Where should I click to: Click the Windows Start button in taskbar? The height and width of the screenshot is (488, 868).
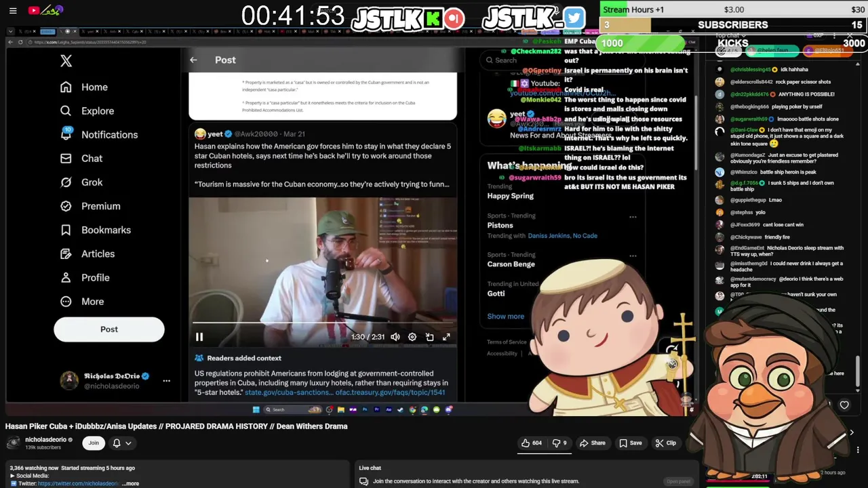click(x=256, y=409)
